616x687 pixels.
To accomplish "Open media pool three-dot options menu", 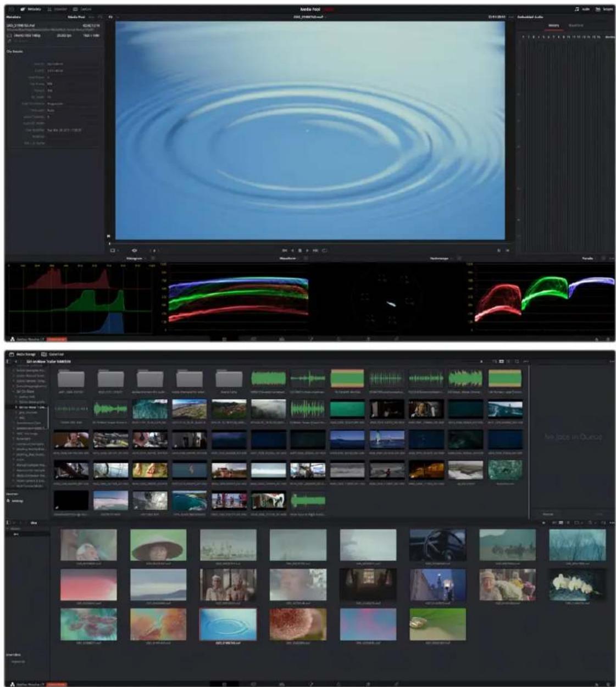I will point(612,522).
